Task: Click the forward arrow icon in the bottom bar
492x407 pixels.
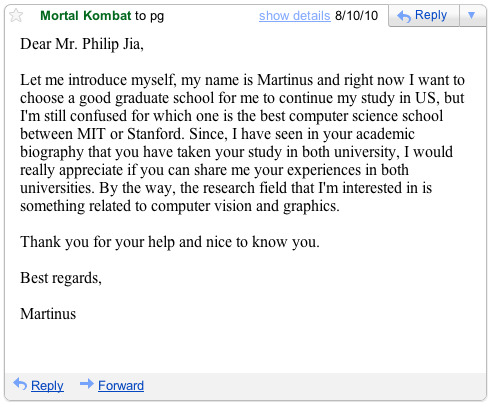Action: point(87,384)
